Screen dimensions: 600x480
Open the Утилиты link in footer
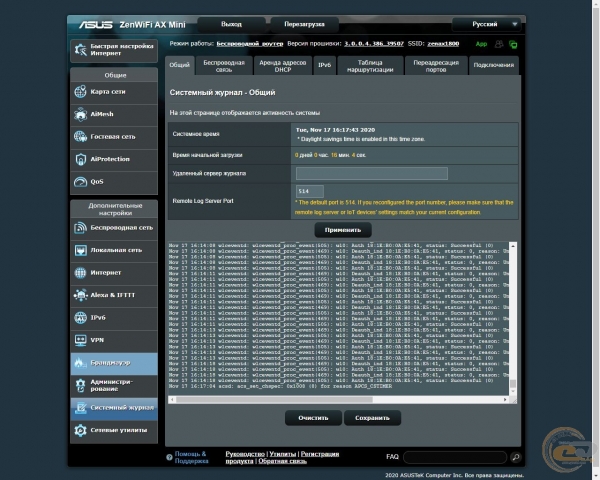coord(282,454)
